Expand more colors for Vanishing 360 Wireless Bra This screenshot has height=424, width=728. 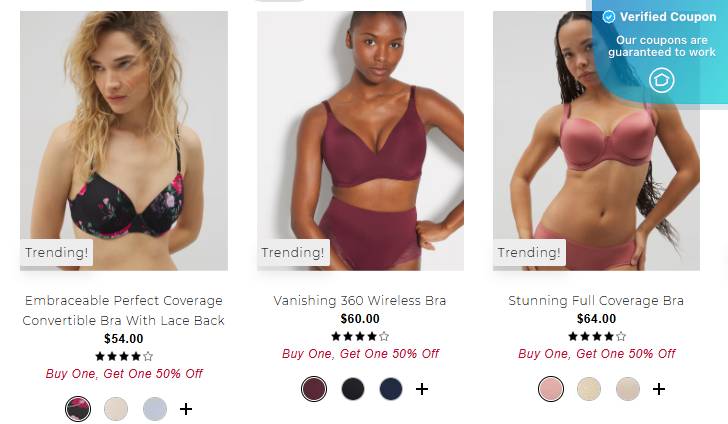click(422, 389)
